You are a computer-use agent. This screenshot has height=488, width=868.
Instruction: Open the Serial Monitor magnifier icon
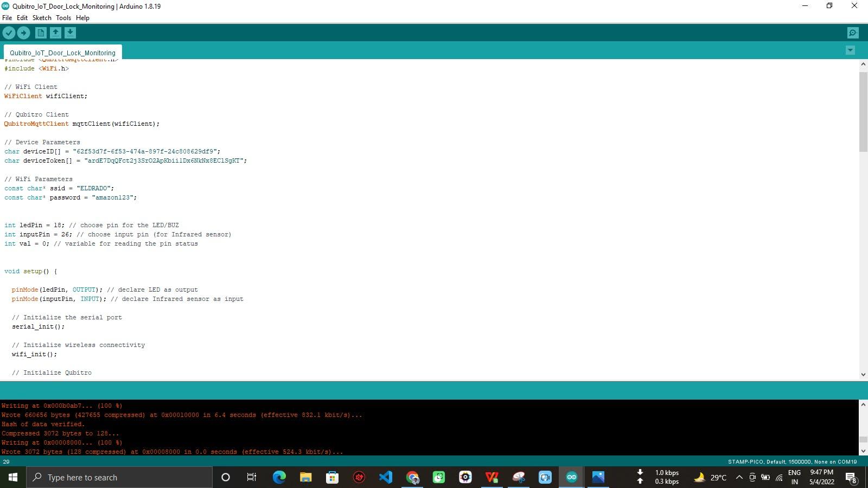[x=853, y=33]
